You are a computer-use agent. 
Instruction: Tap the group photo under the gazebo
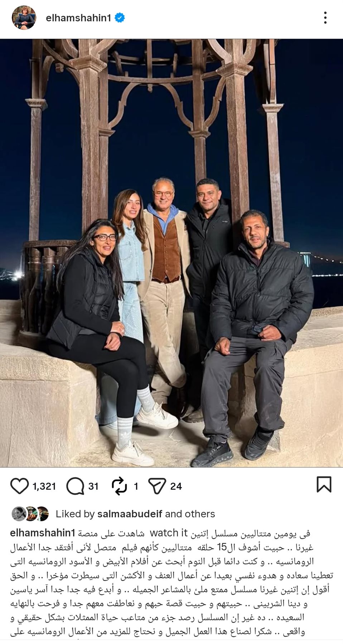click(x=171, y=253)
